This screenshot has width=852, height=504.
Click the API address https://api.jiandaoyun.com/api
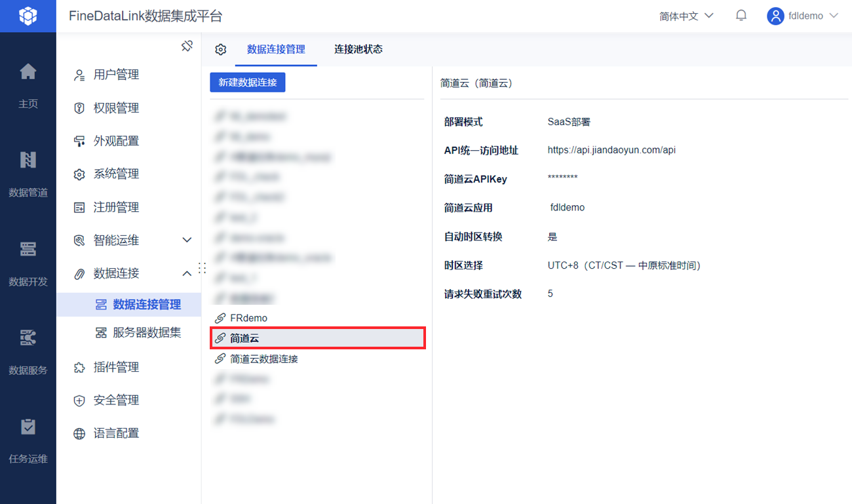[611, 150]
